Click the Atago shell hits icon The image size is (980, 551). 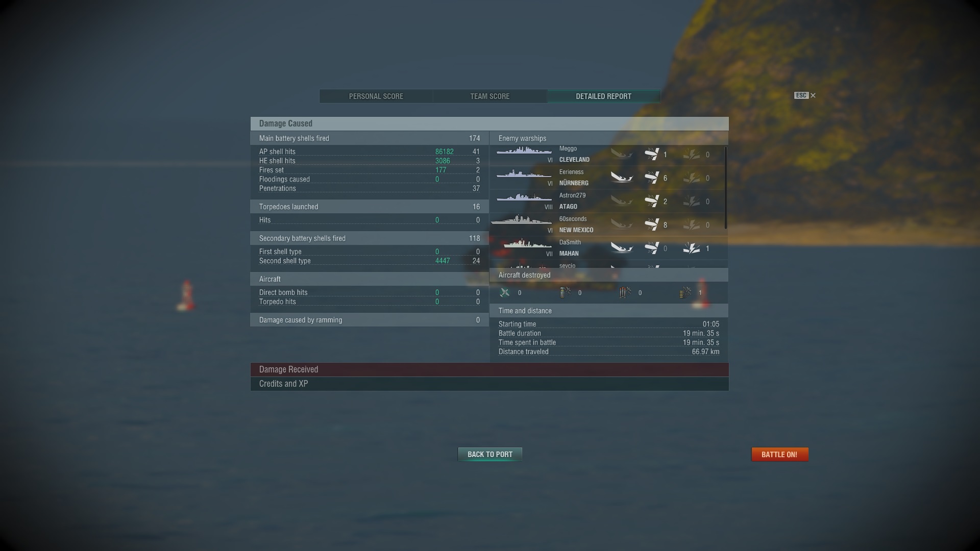(x=652, y=201)
